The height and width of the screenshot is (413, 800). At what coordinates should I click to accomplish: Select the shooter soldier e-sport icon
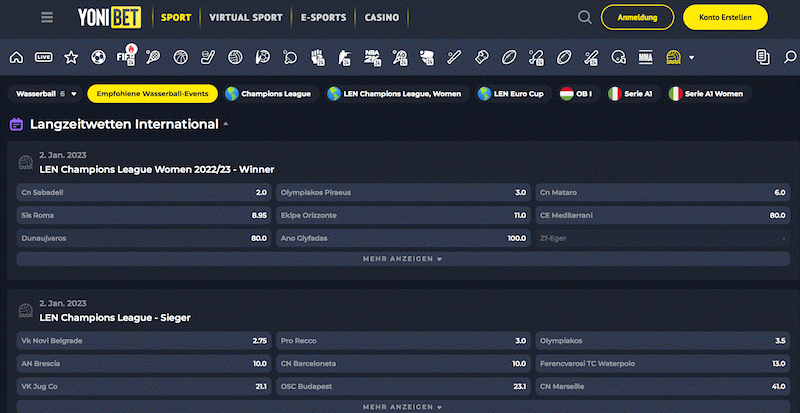click(345, 57)
